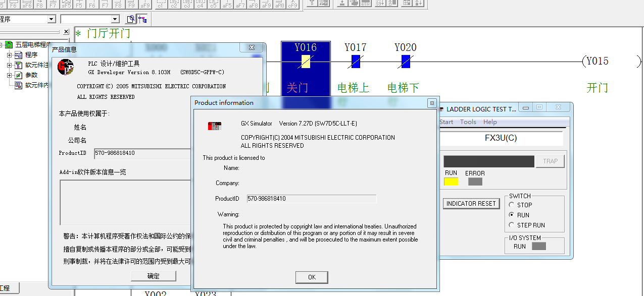Click the INDICATOR RESET button
The width and height of the screenshot is (644, 296).
point(471,204)
